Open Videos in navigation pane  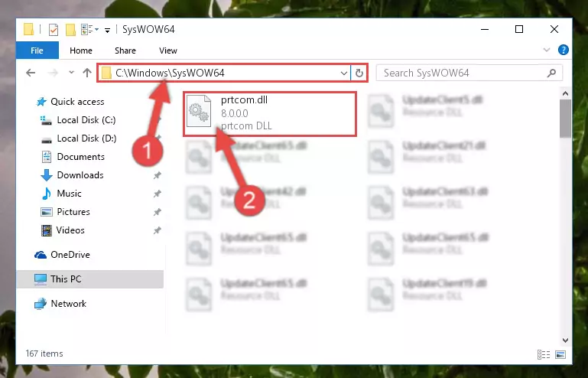tap(63, 230)
